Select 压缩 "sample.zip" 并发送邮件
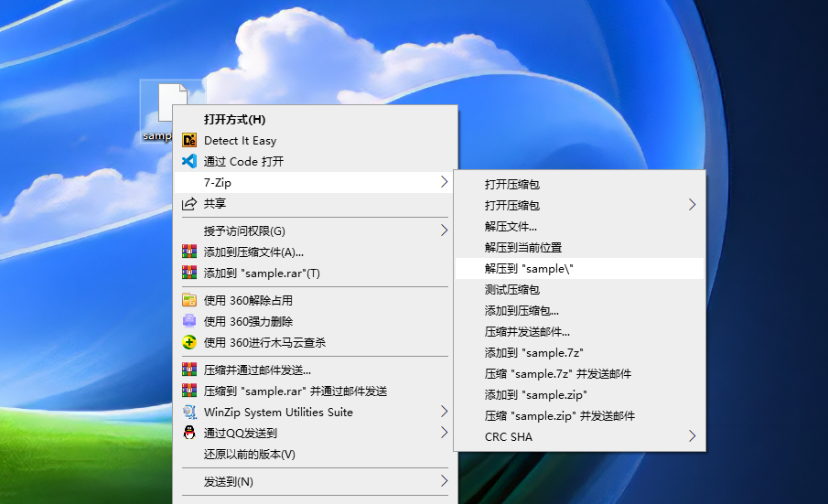Image resolution: width=828 pixels, height=504 pixels. pos(579,416)
